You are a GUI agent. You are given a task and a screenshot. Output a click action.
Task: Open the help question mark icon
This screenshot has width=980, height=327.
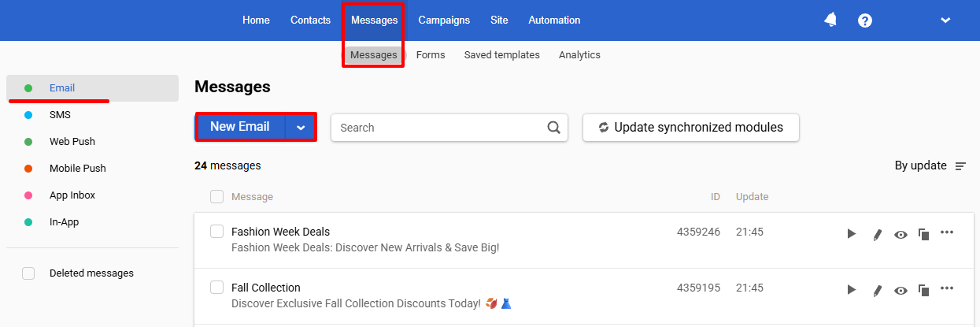(x=865, y=20)
